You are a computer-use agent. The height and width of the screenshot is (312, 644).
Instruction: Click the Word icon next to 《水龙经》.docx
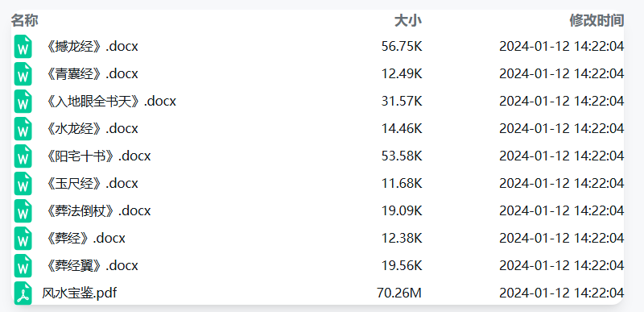[23, 129]
